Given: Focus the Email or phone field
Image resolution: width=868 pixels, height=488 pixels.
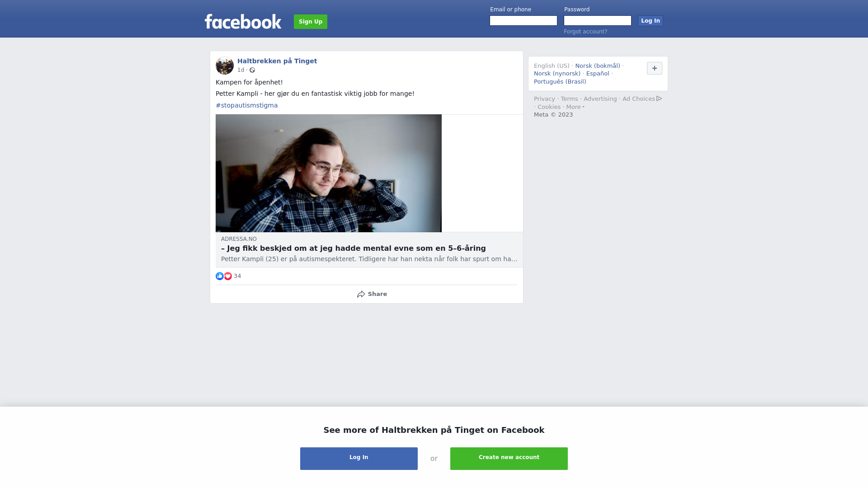Looking at the screenshot, I should pyautogui.click(x=524, y=21).
